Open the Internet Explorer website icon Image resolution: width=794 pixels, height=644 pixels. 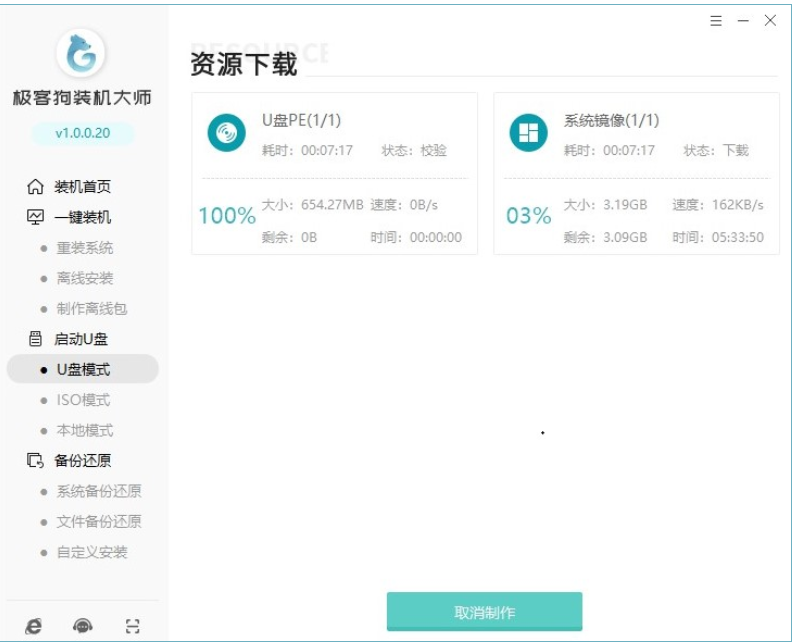tap(33, 626)
